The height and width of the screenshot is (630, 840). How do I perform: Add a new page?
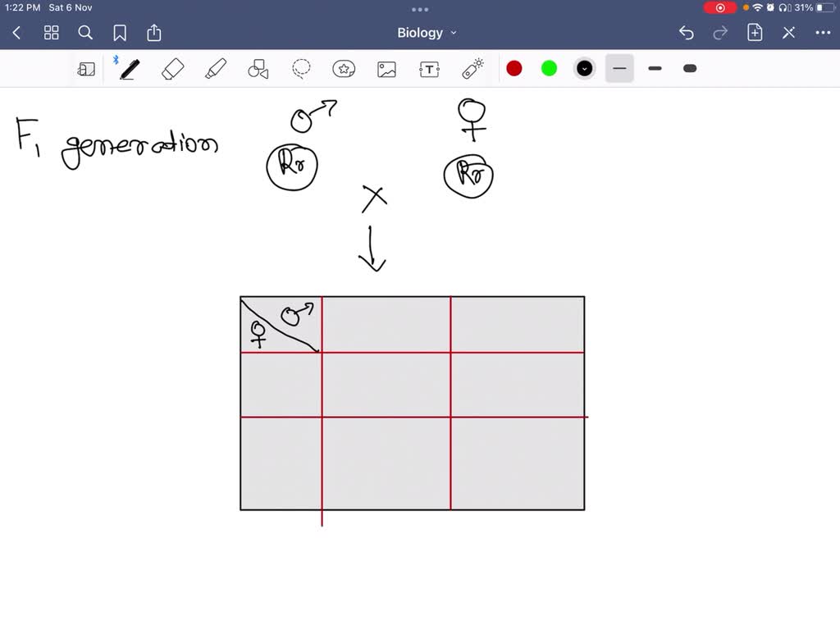[755, 33]
